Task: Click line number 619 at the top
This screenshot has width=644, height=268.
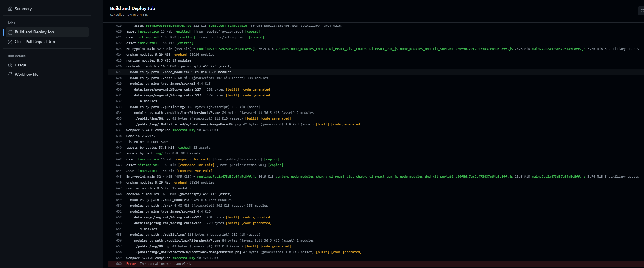Action: pyautogui.click(x=119, y=25)
